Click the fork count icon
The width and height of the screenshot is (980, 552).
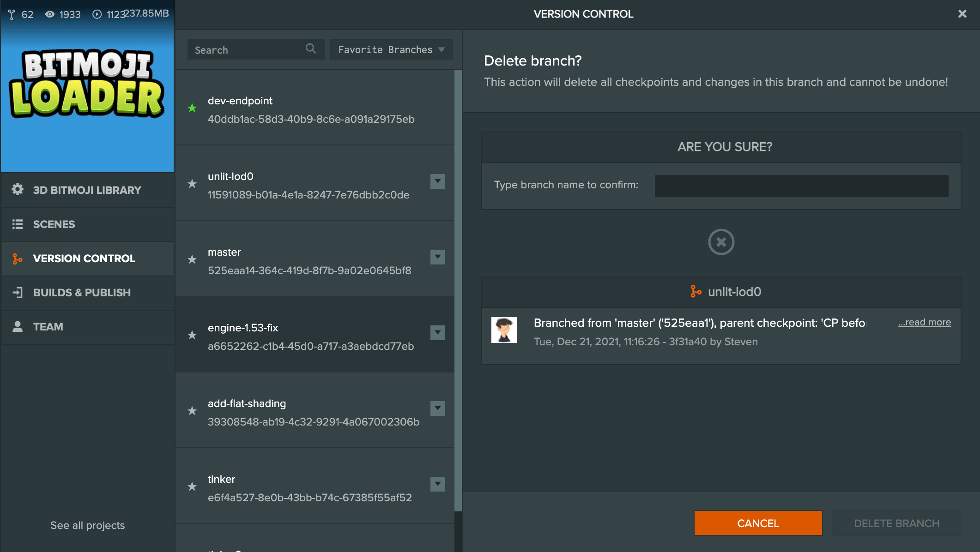point(12,15)
